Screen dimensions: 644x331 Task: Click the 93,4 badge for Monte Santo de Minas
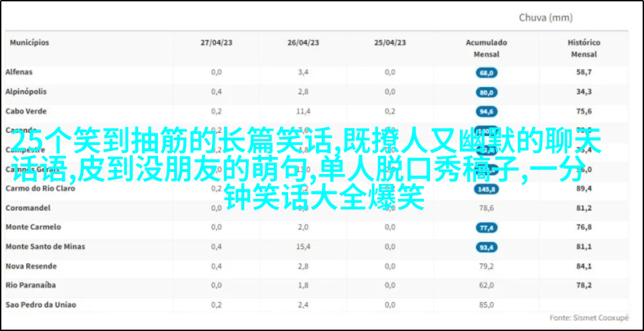[486, 247]
